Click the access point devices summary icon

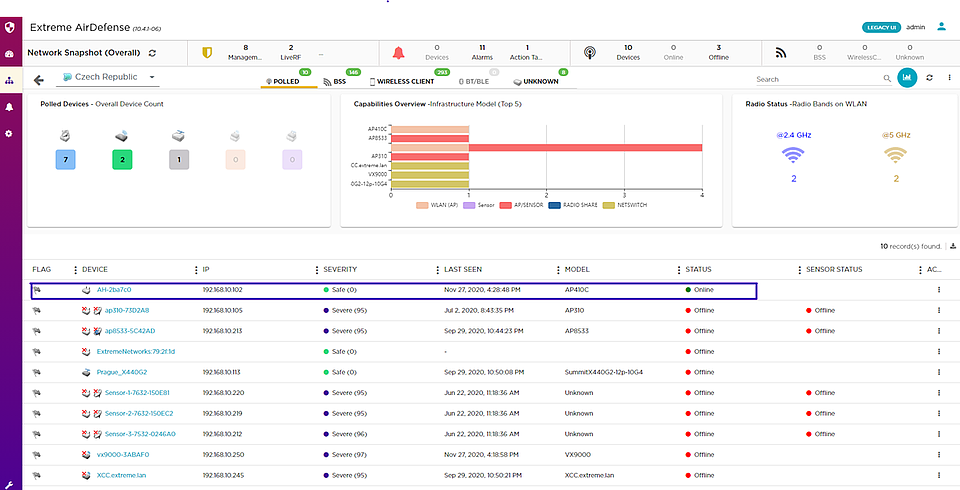(x=590, y=53)
